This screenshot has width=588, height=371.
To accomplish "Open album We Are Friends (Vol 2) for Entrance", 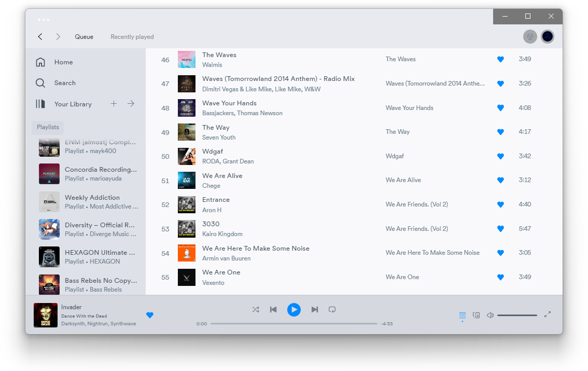I will pyautogui.click(x=416, y=204).
